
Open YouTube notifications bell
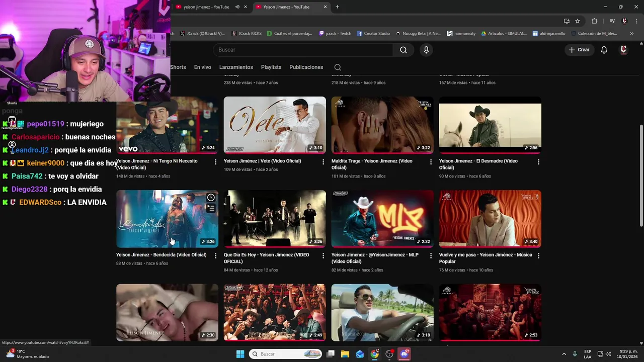(x=604, y=50)
